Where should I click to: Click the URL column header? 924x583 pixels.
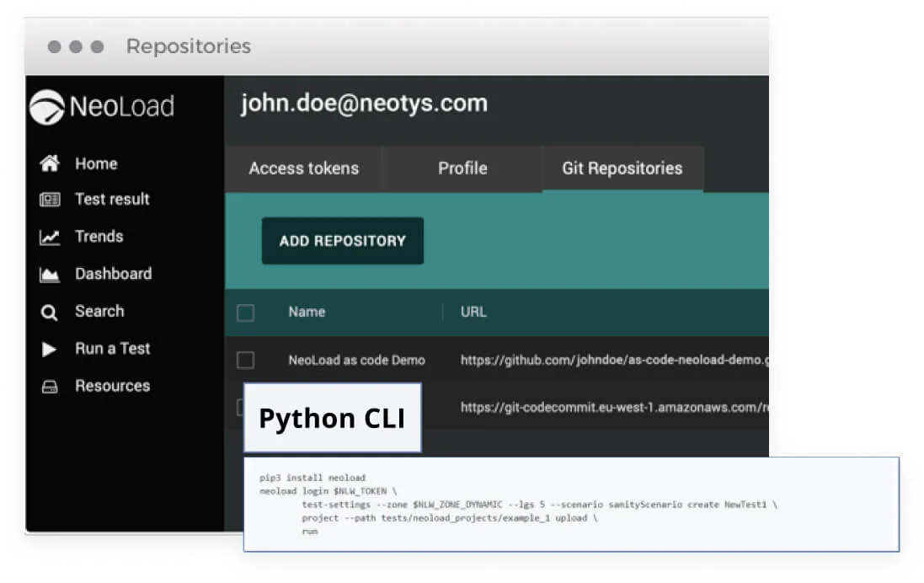tap(473, 313)
